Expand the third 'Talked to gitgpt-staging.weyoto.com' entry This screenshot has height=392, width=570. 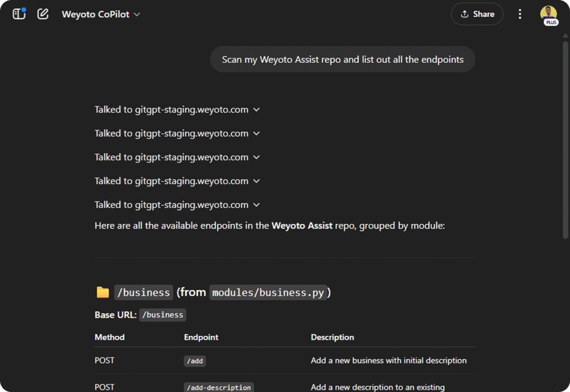177,157
